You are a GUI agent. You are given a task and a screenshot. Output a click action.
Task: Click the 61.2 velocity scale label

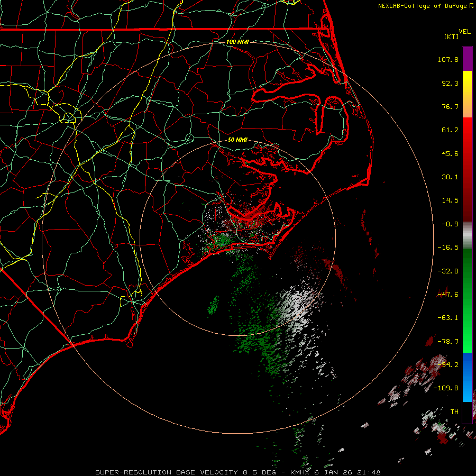coord(450,130)
